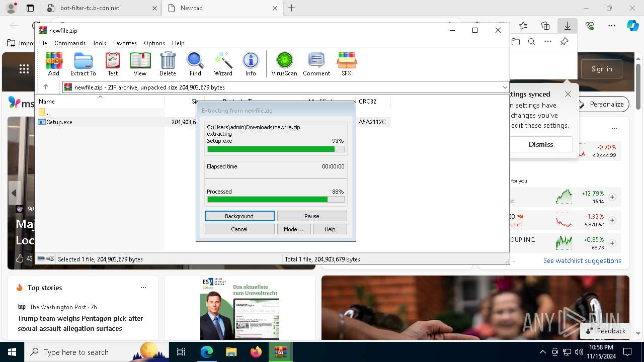Open Edge Settings and more menu

612,26
